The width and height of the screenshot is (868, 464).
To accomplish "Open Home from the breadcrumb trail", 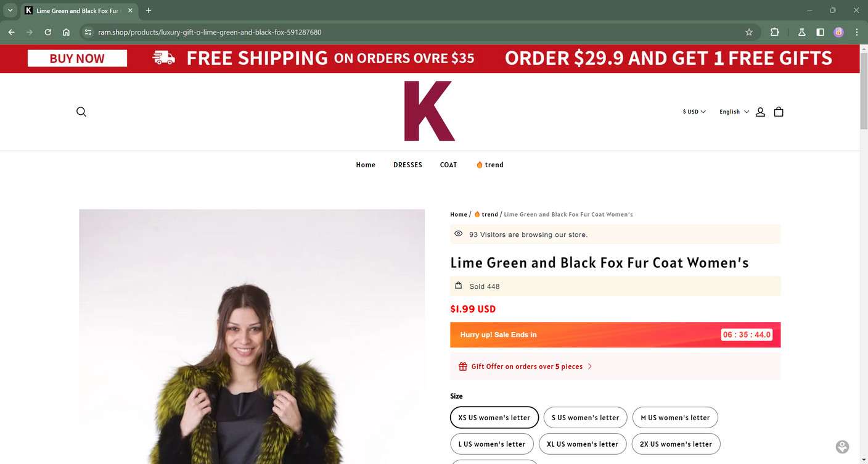I will pos(458,214).
